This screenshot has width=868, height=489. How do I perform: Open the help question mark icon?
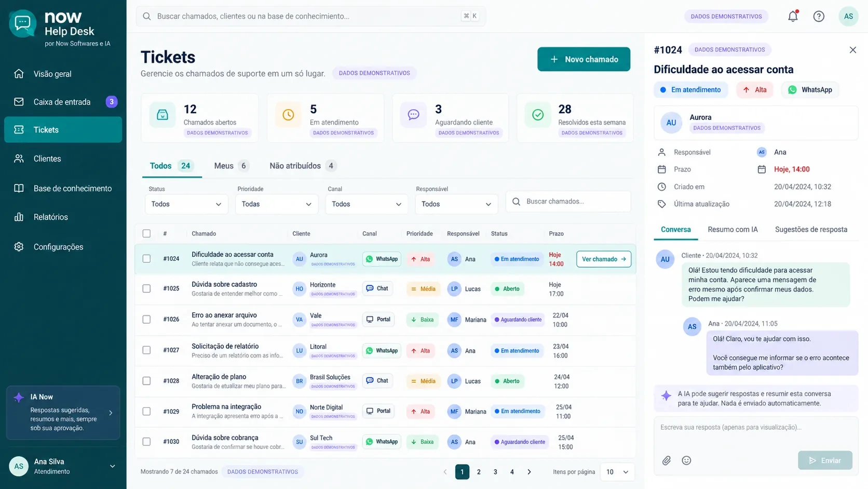pyautogui.click(x=819, y=16)
